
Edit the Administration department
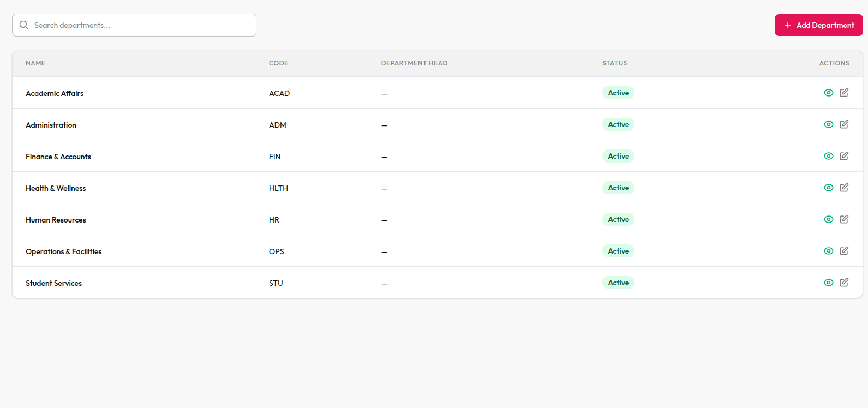[844, 124]
